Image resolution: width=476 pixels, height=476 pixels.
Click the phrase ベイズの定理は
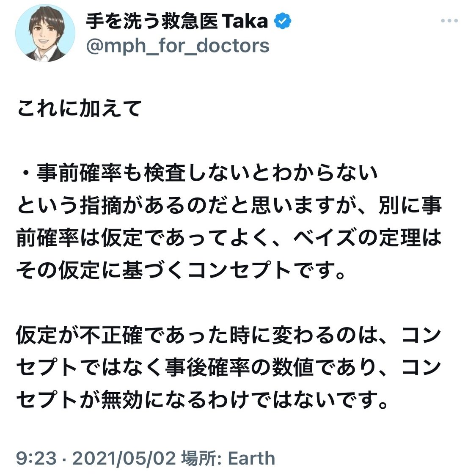click(367, 238)
